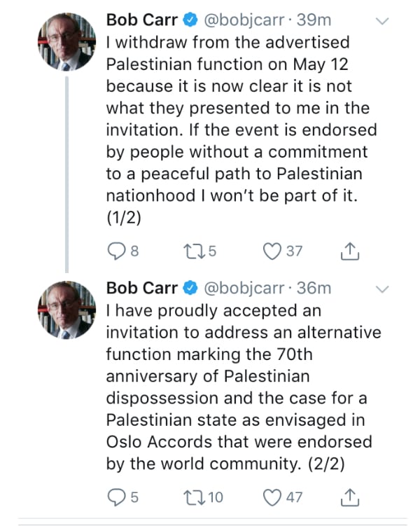
Task: Open the @bobjcarr handle on second tweet
Action: click(243, 288)
